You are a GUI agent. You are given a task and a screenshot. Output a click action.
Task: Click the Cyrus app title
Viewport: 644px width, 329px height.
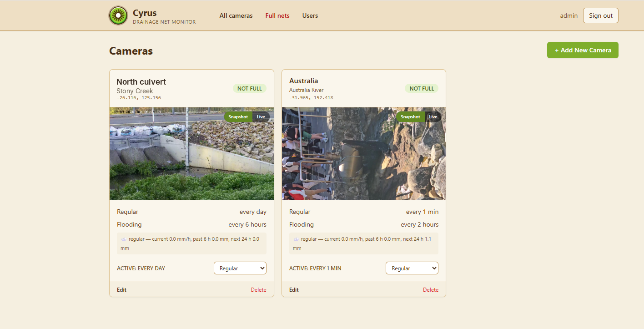click(145, 13)
